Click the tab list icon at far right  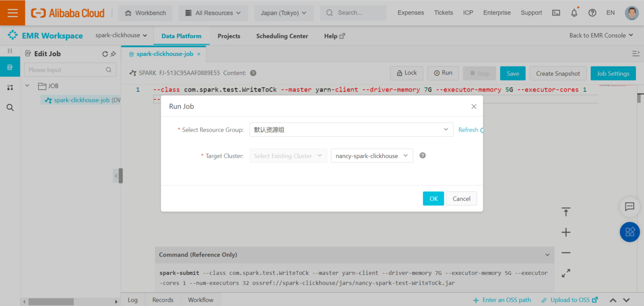point(636,54)
